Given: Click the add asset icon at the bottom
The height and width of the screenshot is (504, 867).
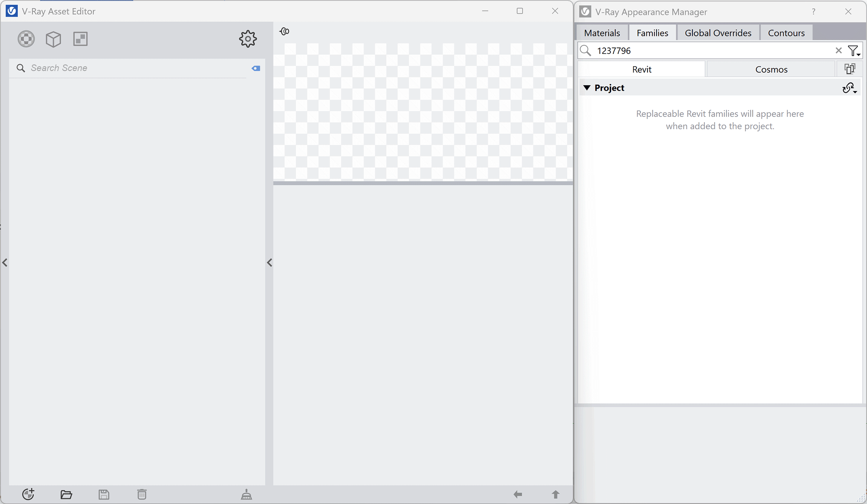Looking at the screenshot, I should [x=28, y=494].
